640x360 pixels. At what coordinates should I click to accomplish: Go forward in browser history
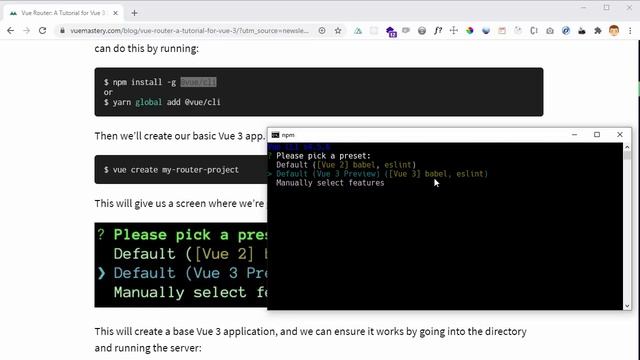pyautogui.click(x=27, y=31)
